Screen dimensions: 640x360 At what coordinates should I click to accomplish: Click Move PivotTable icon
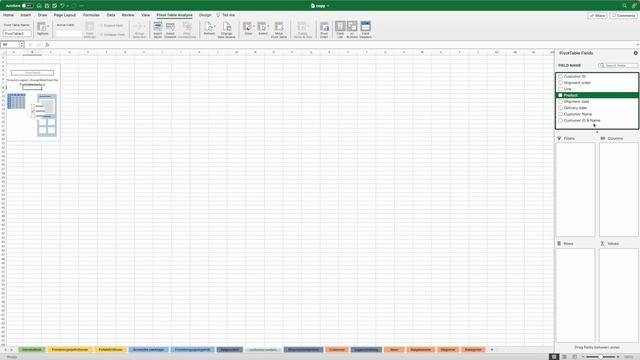click(279, 27)
